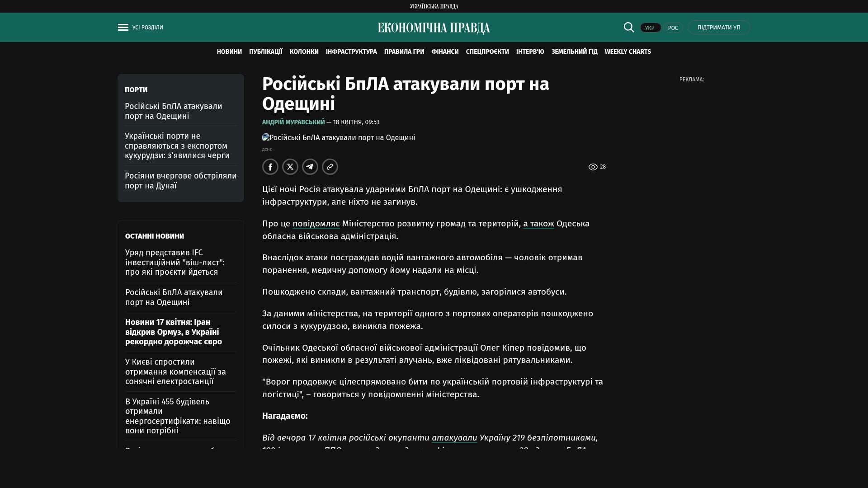Copy article link icon
Viewport: 868px width, 488px height.
[x=330, y=167]
